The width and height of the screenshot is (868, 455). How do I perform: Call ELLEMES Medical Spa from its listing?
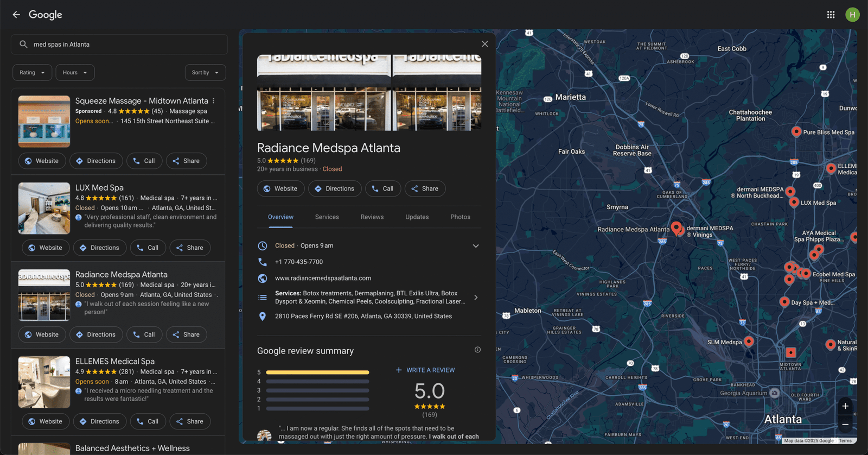tap(148, 421)
